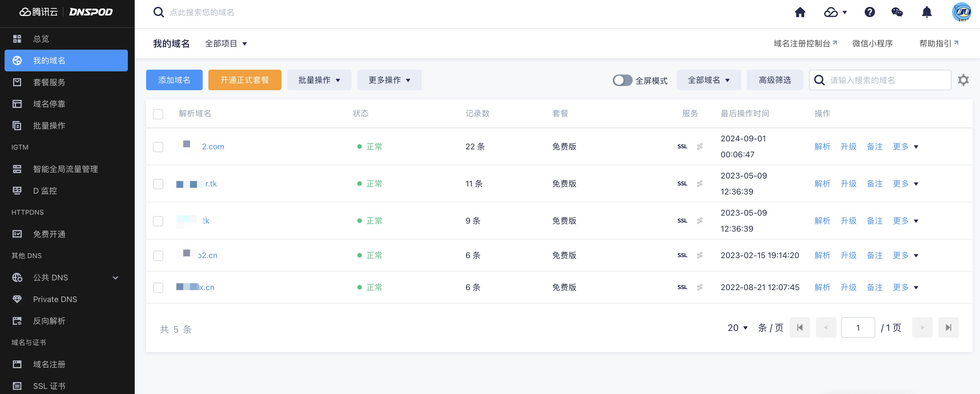
Task: Open 更多 dropdown in the 2.com row
Action: (906, 146)
